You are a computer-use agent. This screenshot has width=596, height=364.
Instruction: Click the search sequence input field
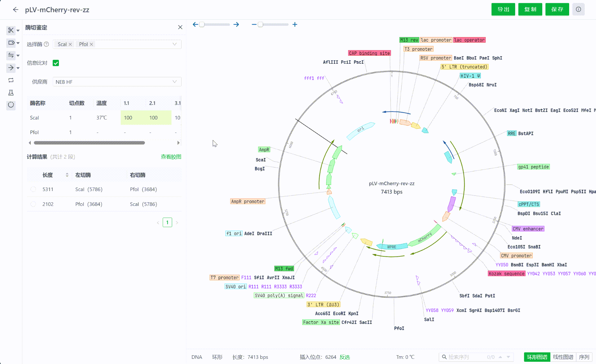pos(466,357)
